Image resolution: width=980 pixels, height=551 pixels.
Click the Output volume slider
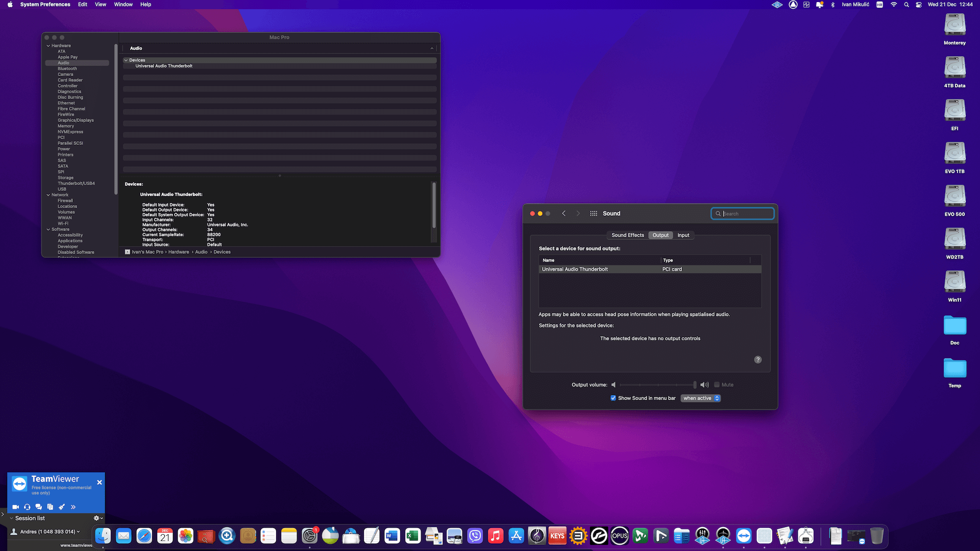(x=658, y=385)
